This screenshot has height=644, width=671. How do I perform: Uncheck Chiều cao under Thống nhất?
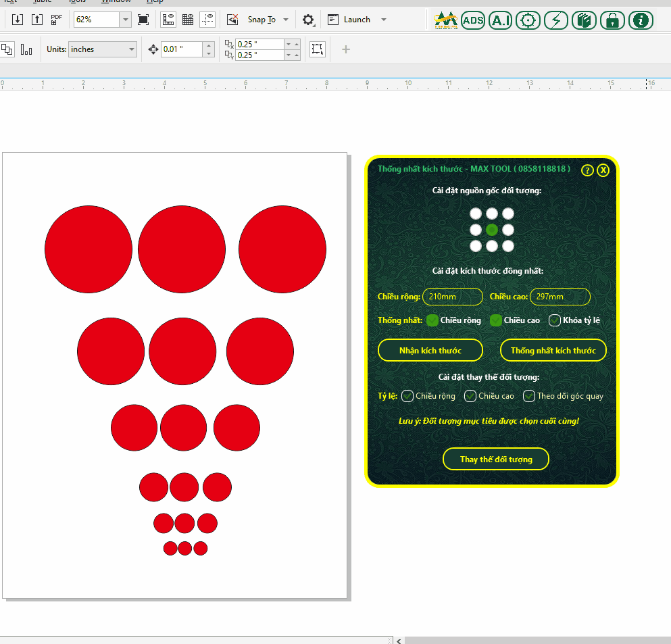click(x=496, y=320)
